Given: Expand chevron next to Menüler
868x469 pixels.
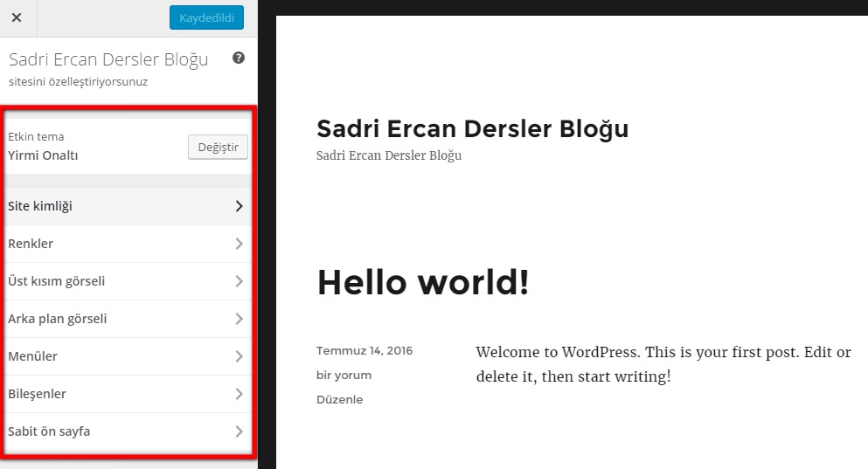Looking at the screenshot, I should tap(240, 356).
